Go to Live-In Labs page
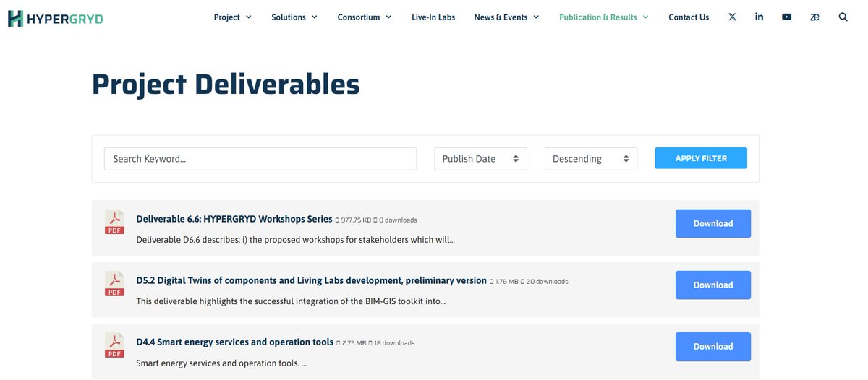The height and width of the screenshot is (380, 868). [x=433, y=17]
